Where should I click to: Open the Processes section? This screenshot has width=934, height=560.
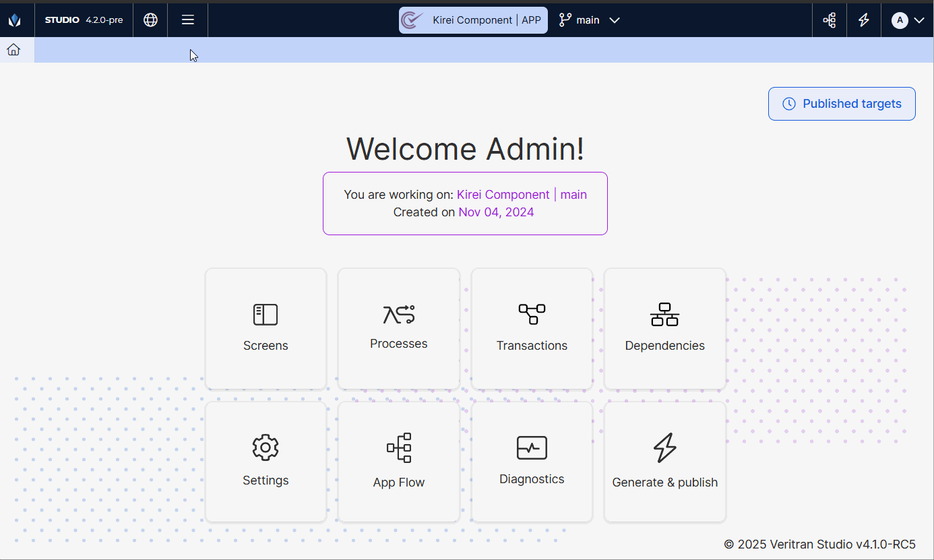coord(398,329)
